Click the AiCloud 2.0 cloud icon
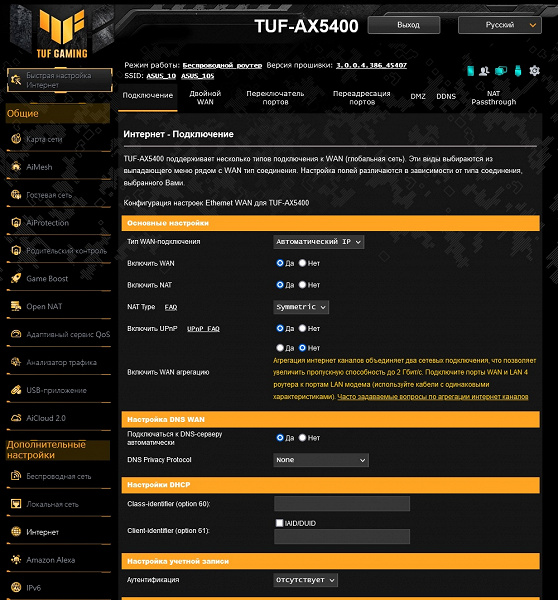This screenshot has height=600, width=558. click(x=16, y=418)
